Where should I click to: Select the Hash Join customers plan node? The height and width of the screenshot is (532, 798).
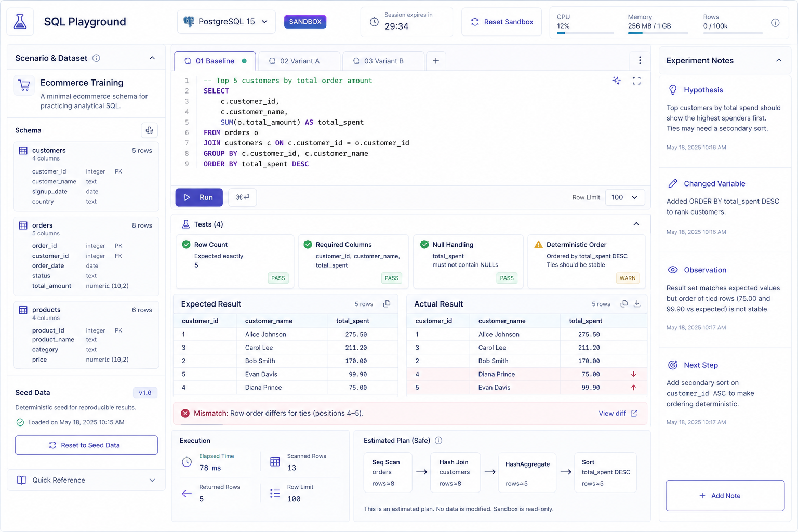[x=456, y=472]
